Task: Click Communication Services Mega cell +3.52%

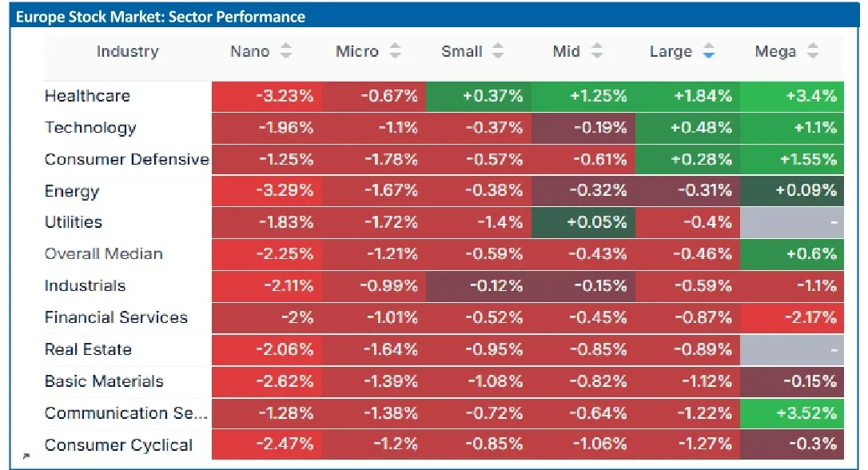Action: coord(791,413)
